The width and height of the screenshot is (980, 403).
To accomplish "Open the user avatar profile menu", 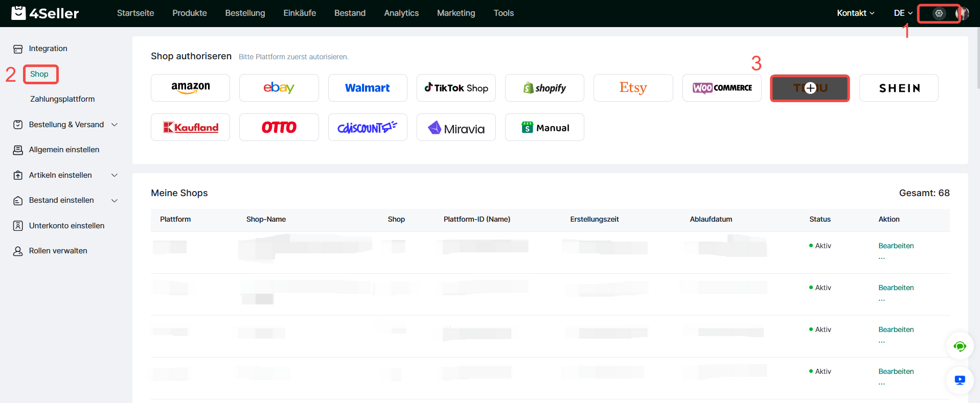I will pyautogui.click(x=962, y=13).
